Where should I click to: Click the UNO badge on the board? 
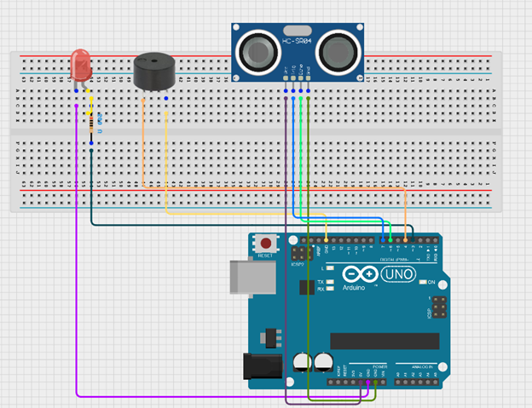[398, 274]
